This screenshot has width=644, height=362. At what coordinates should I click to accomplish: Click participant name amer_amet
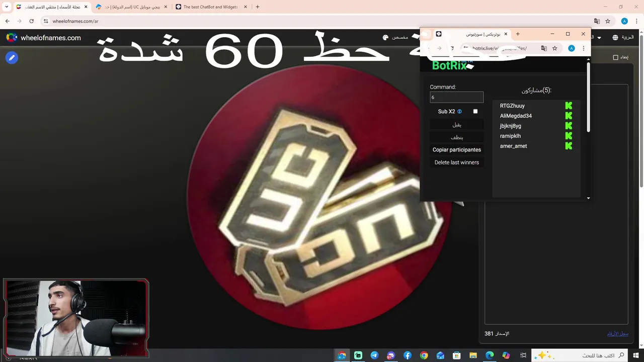coord(513,146)
